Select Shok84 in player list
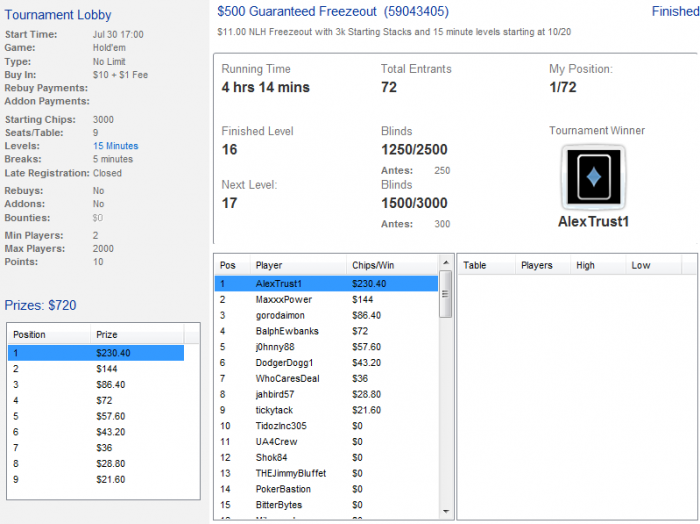Image resolution: width=700 pixels, height=524 pixels. pyautogui.click(x=326, y=457)
